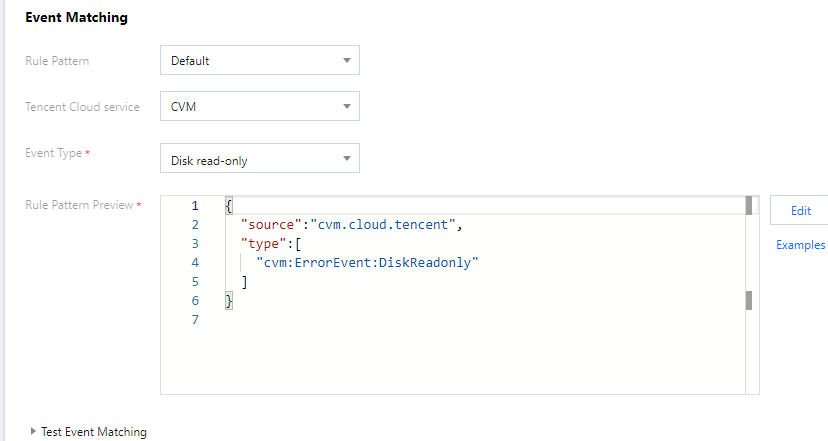Open the Tencent Cloud service CVM dropdown
Viewport: 828px width, 441px height.
(x=259, y=106)
